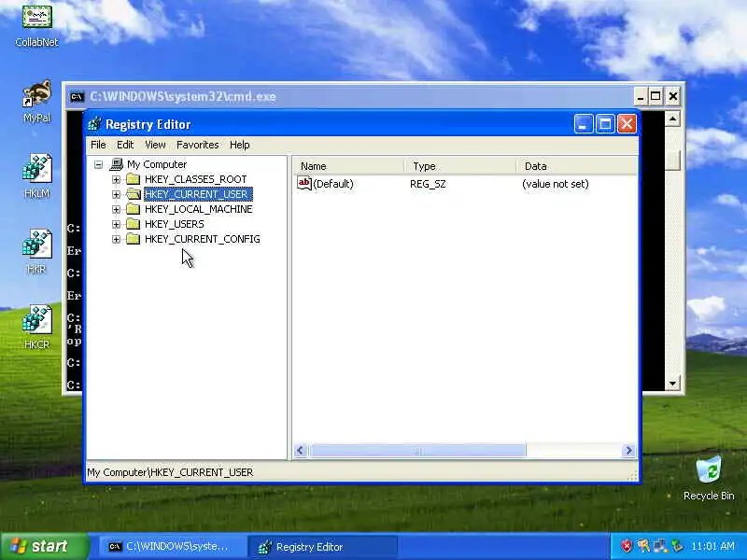747x560 pixels.
Task: Click the left arrow of horizontal scrollbar
Action: [301, 451]
